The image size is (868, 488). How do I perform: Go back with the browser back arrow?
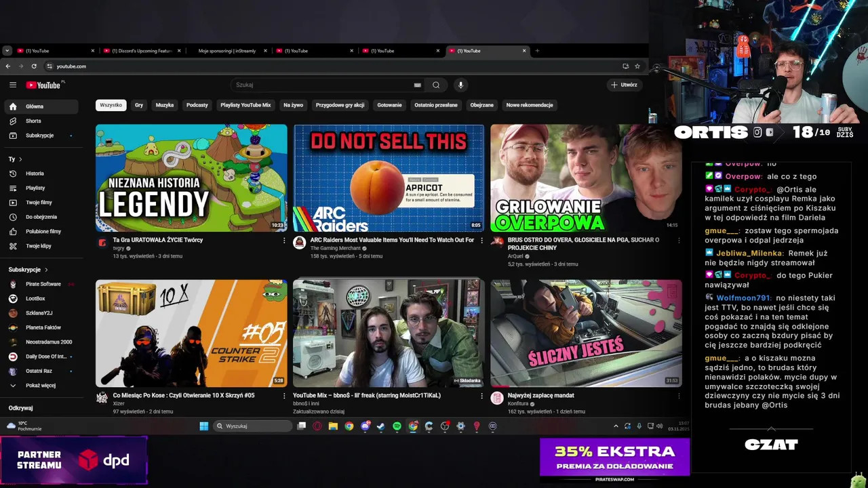tap(8, 66)
